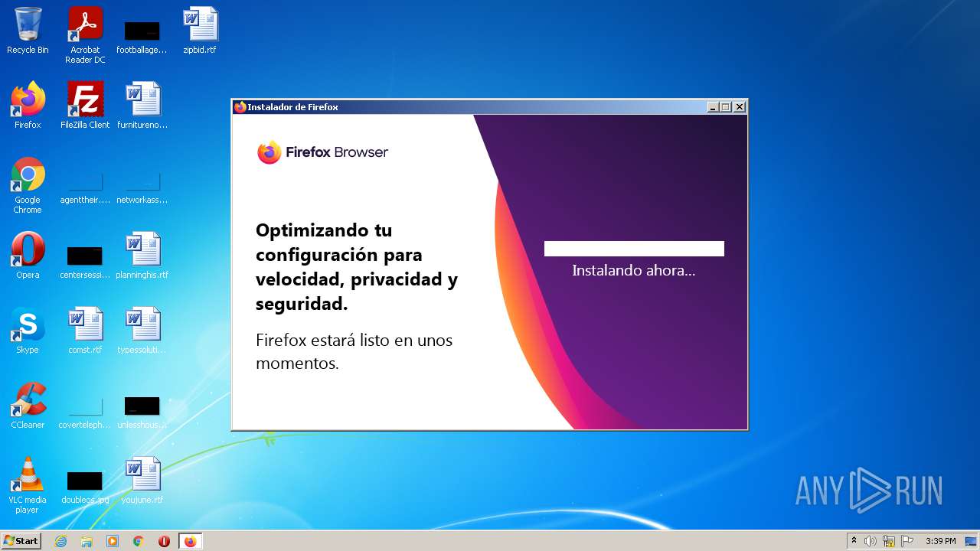The image size is (980, 551).
Task: Click the 3:39 PM taskbar clock
Action: (x=940, y=541)
